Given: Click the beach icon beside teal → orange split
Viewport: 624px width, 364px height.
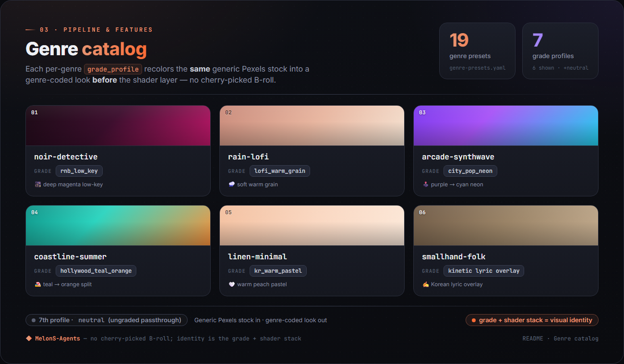Looking at the screenshot, I should (38, 284).
